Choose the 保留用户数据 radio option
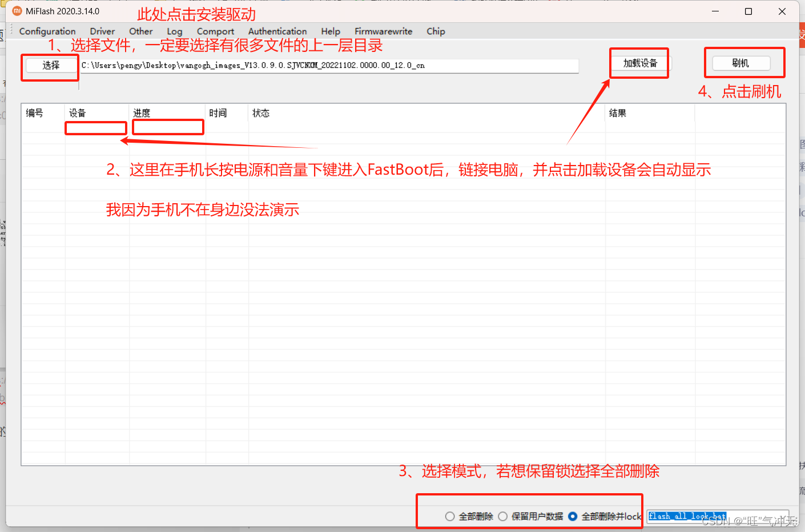Screen dimensions: 805x532 click(503, 517)
